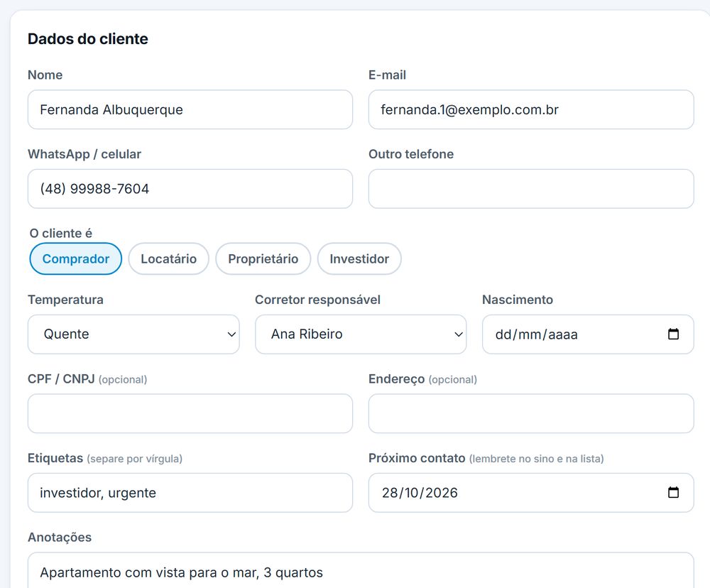
Task: Click the CPF / CNPJ input field
Action: (190, 413)
